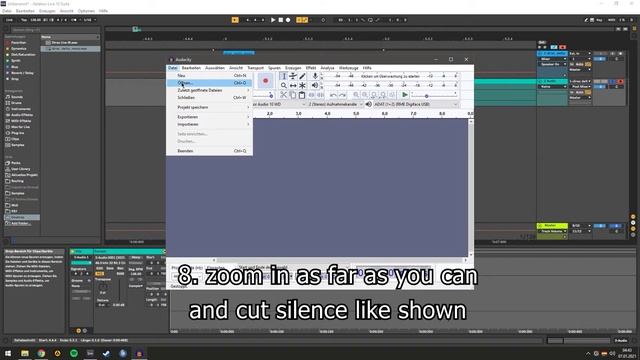Click the Redo arrow in Audacity
Image resolution: width=640 pixels, height=360 pixels.
tap(342, 95)
